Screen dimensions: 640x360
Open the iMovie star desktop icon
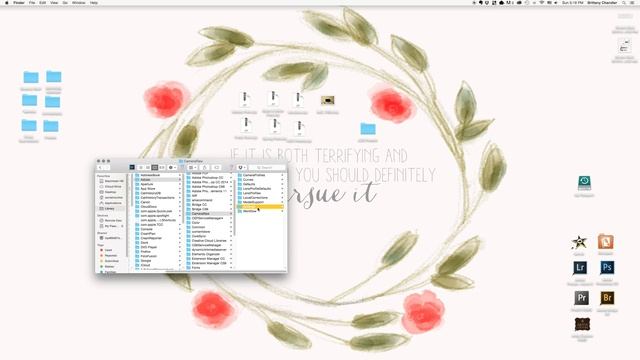(579, 242)
